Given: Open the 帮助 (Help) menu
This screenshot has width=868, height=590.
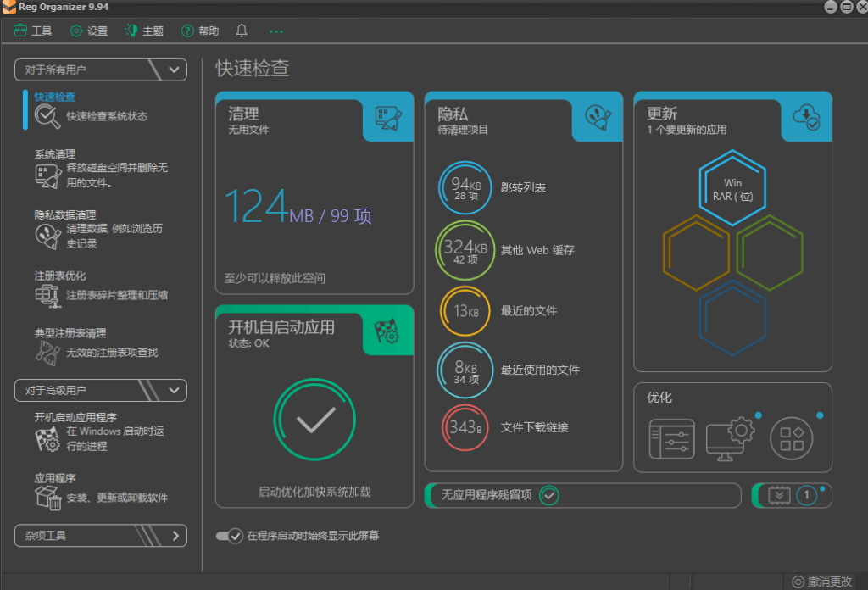Looking at the screenshot, I should [200, 31].
